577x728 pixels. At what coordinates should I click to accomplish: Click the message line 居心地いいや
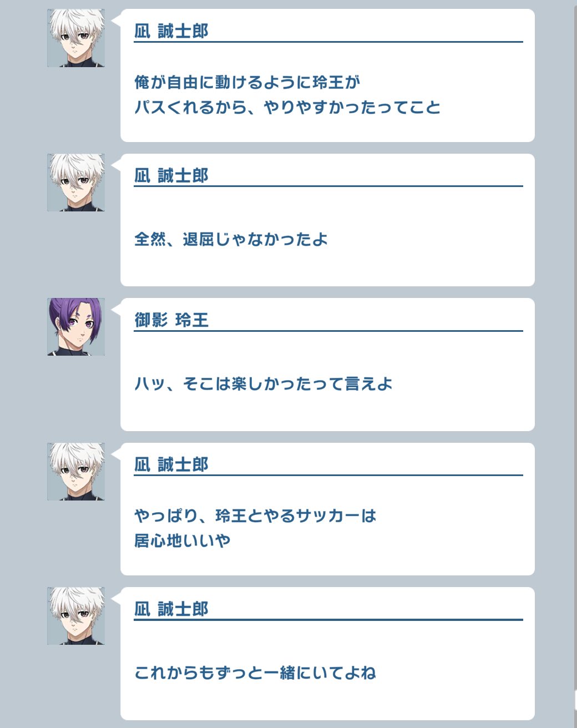coord(183,540)
